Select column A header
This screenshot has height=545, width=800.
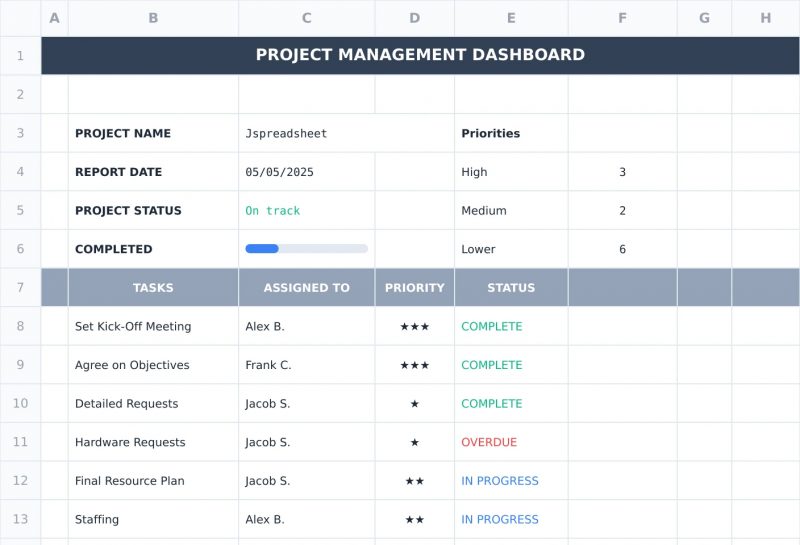click(x=55, y=18)
